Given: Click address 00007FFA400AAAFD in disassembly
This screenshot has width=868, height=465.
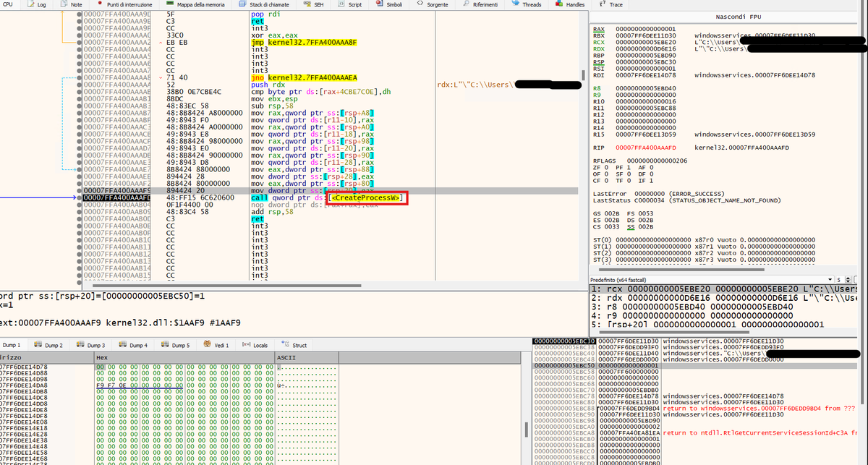Looking at the screenshot, I should tap(116, 197).
